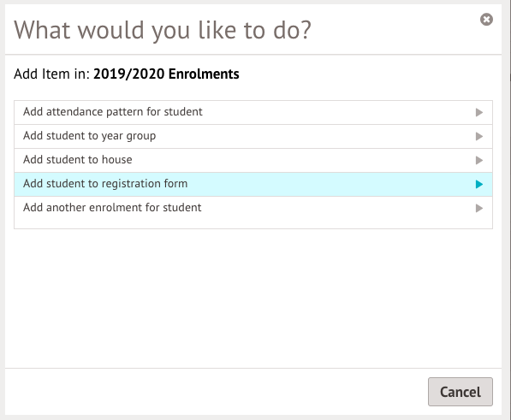Viewport: 511px width, 420px height.
Task: Click arrow next to Add student to house
Action: [x=478, y=160]
